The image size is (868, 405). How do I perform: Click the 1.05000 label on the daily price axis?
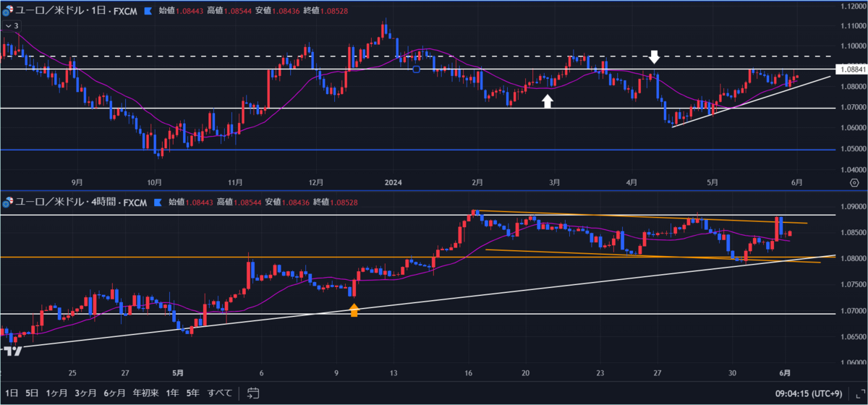coord(852,150)
